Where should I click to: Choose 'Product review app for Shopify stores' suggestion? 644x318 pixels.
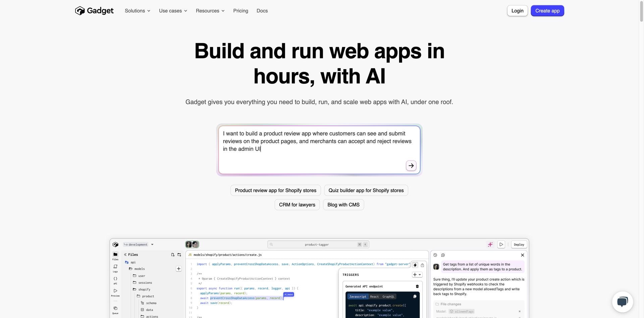pos(276,191)
